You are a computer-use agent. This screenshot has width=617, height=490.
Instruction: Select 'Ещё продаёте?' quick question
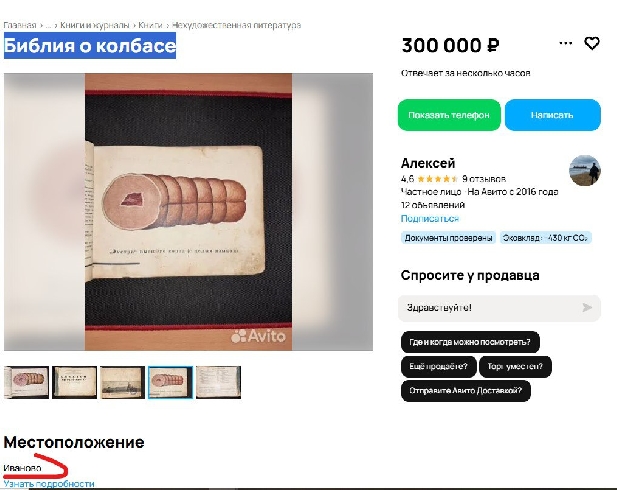point(438,366)
